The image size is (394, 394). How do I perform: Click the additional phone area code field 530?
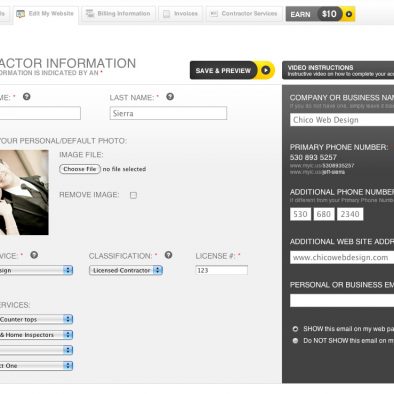pyautogui.click(x=300, y=214)
